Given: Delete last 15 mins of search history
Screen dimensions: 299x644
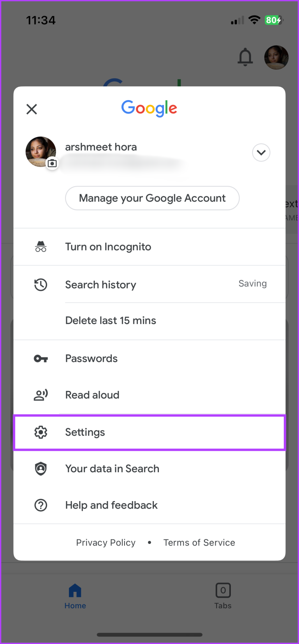Looking at the screenshot, I should coord(110,320).
